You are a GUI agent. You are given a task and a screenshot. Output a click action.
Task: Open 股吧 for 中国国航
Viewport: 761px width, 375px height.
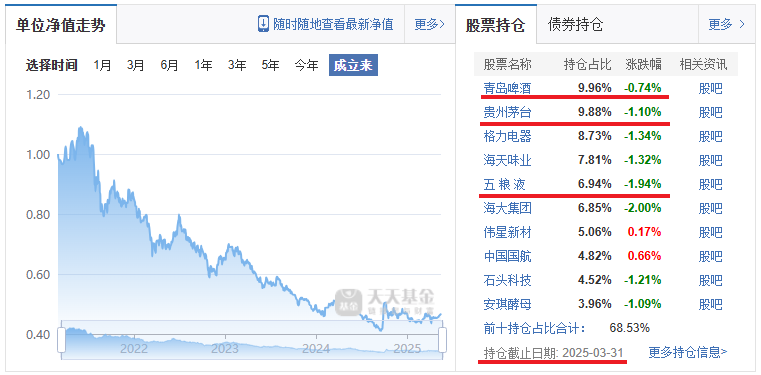711,256
